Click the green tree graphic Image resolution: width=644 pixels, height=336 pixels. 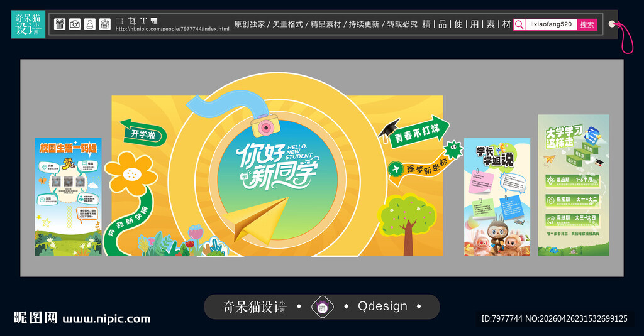pos(406,224)
